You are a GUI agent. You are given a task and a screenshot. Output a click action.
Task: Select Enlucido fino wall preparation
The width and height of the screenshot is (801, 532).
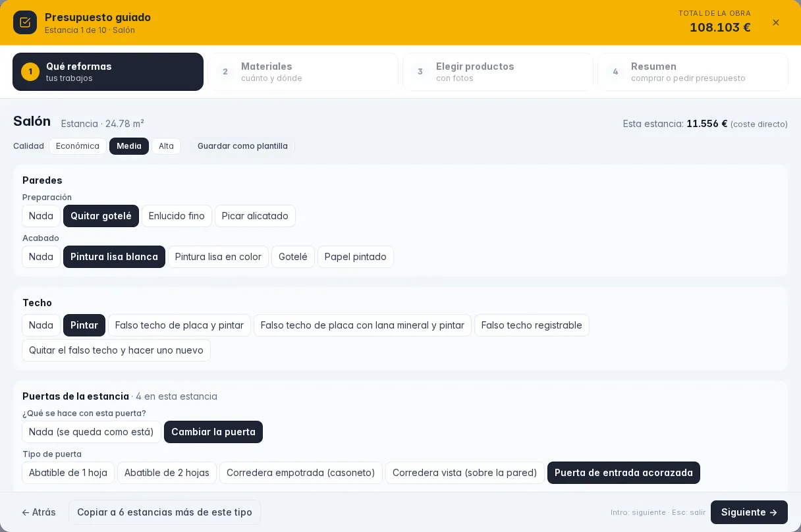[177, 216]
